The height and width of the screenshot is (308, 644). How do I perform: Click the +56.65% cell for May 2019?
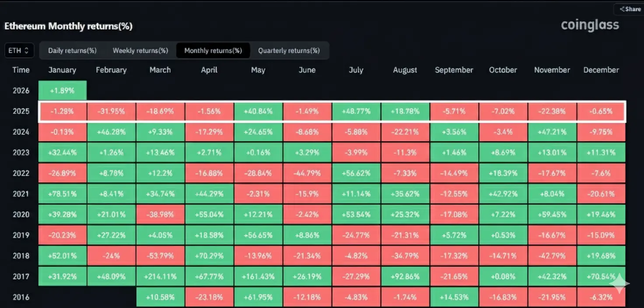tap(258, 235)
